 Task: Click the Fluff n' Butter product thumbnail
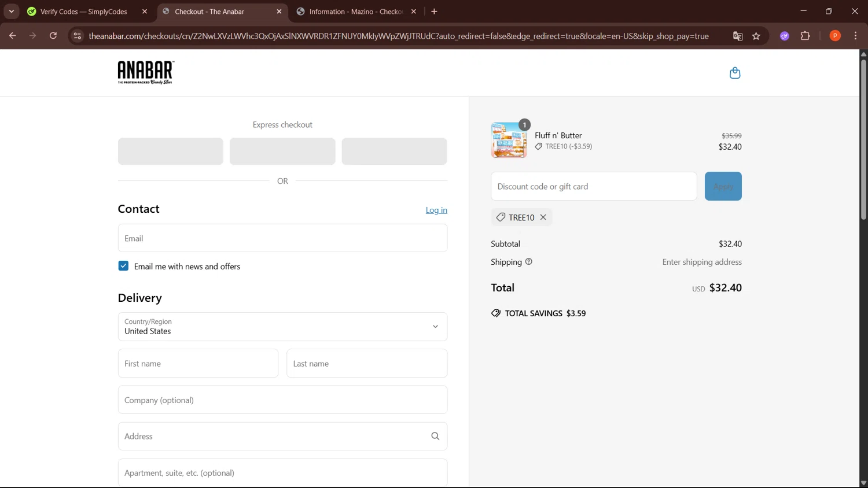tap(509, 140)
